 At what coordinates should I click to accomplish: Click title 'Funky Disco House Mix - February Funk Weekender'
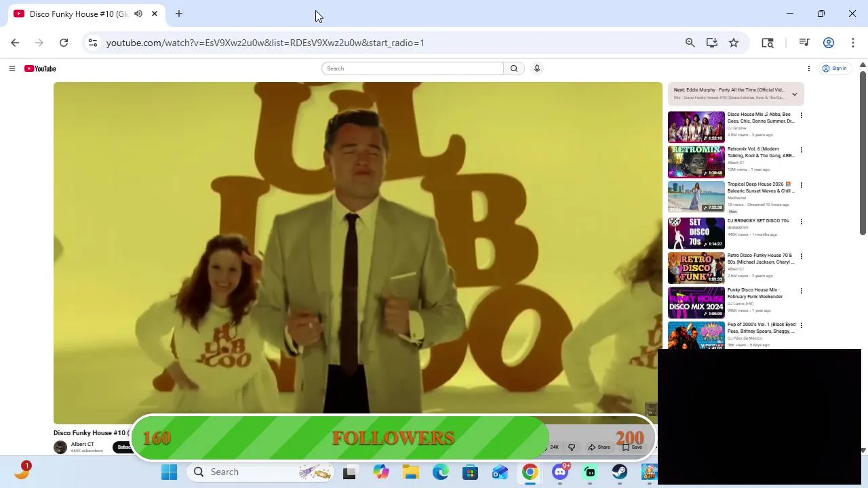tap(755, 293)
